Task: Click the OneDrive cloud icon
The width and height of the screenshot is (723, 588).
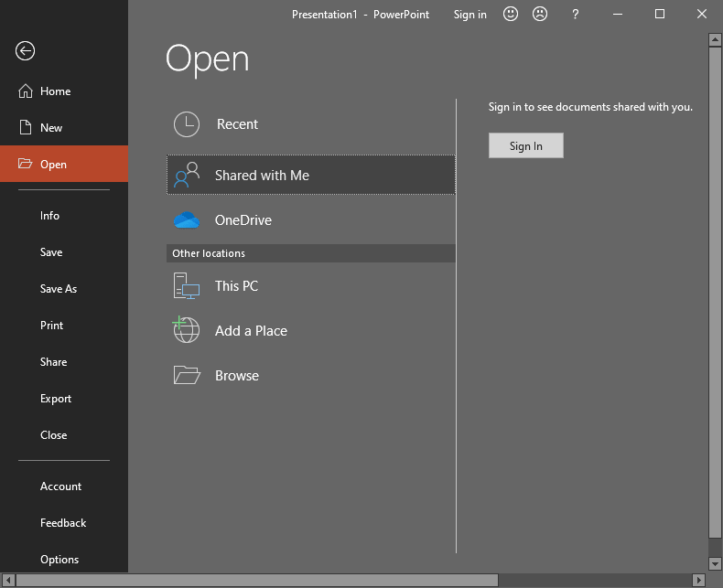Action: click(x=187, y=220)
